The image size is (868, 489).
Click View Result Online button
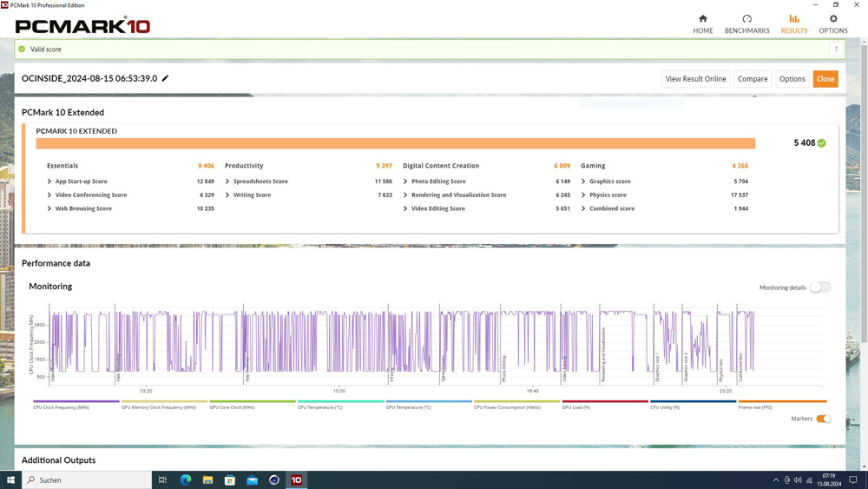[695, 79]
